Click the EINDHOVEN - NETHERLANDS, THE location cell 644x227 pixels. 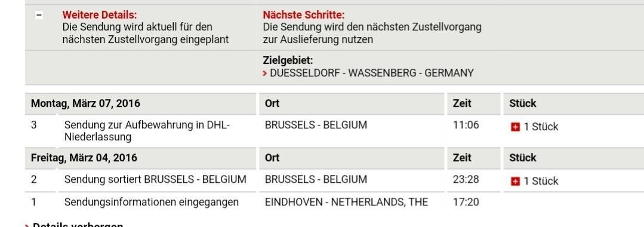[x=347, y=203]
